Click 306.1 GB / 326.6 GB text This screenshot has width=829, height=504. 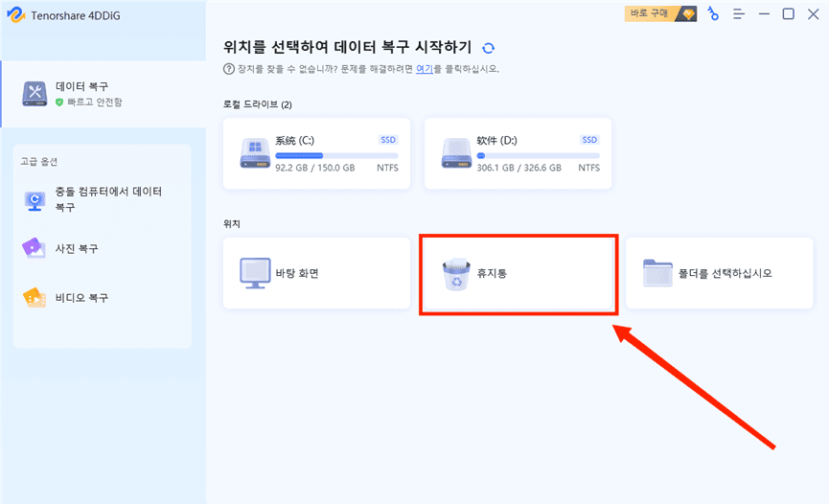tap(519, 168)
